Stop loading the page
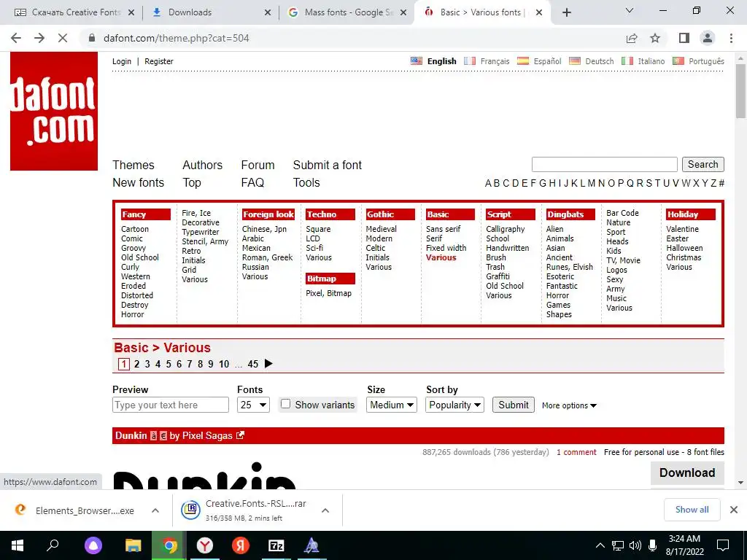 coord(63,38)
